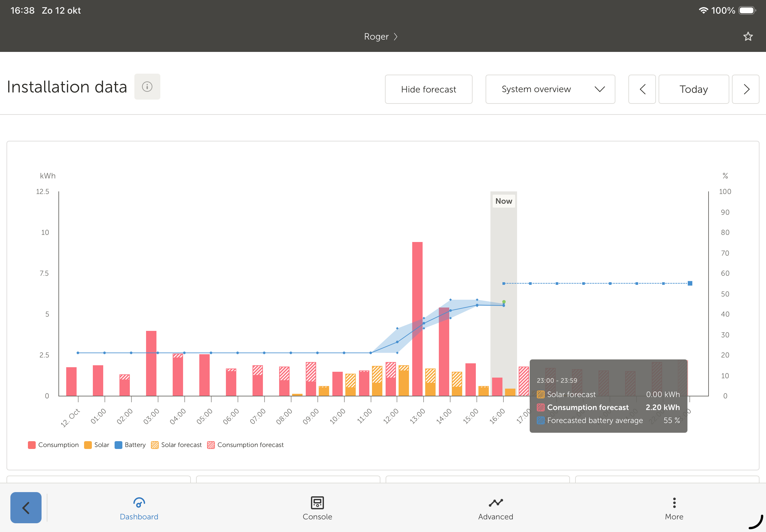The width and height of the screenshot is (766, 532).
Task: Expand the Roger installation chevron
Action: (396, 36)
